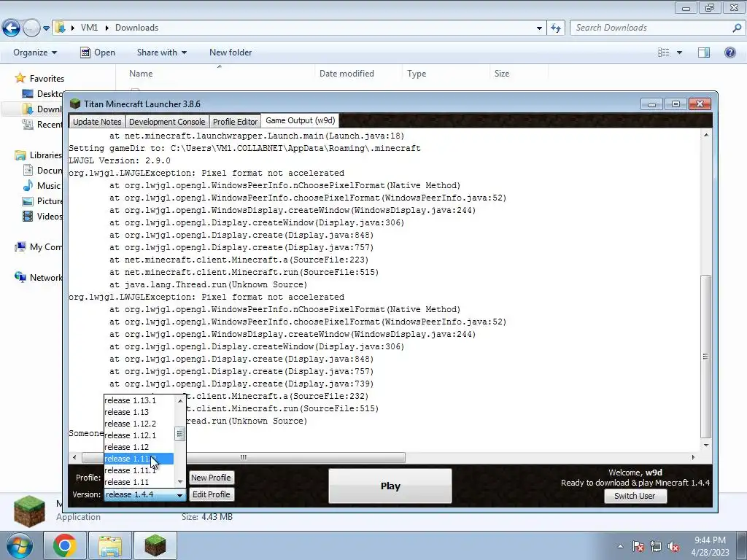
Task: Click console vertical scrollbar down arrow
Action: click(706, 445)
